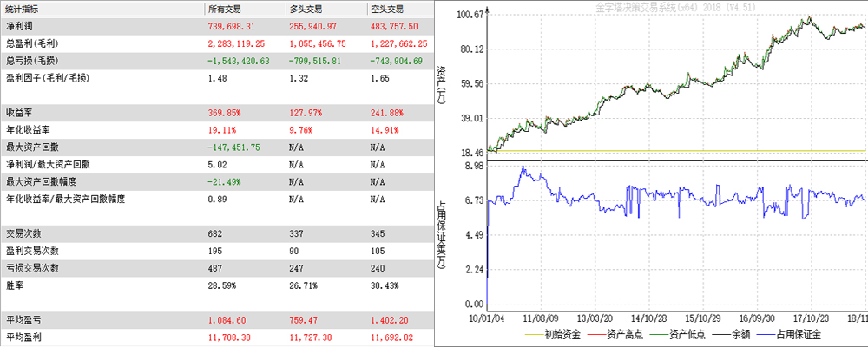This screenshot has width=868, height=347.
Task: Select the 交易次数 value 682
Action: point(217,233)
